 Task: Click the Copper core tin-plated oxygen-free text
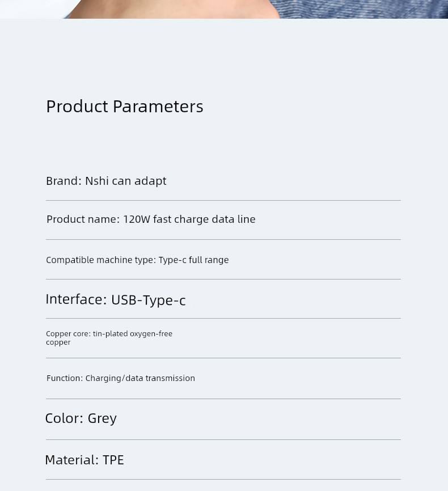tap(109, 334)
